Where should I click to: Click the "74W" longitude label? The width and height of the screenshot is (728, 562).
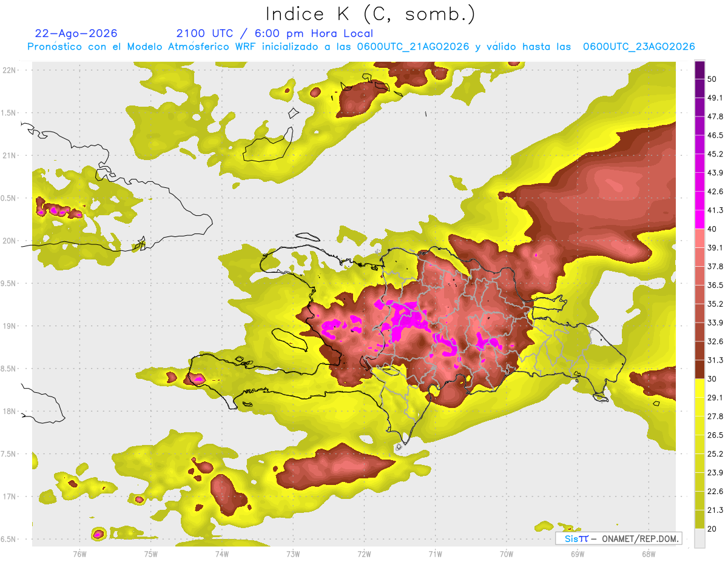(222, 554)
